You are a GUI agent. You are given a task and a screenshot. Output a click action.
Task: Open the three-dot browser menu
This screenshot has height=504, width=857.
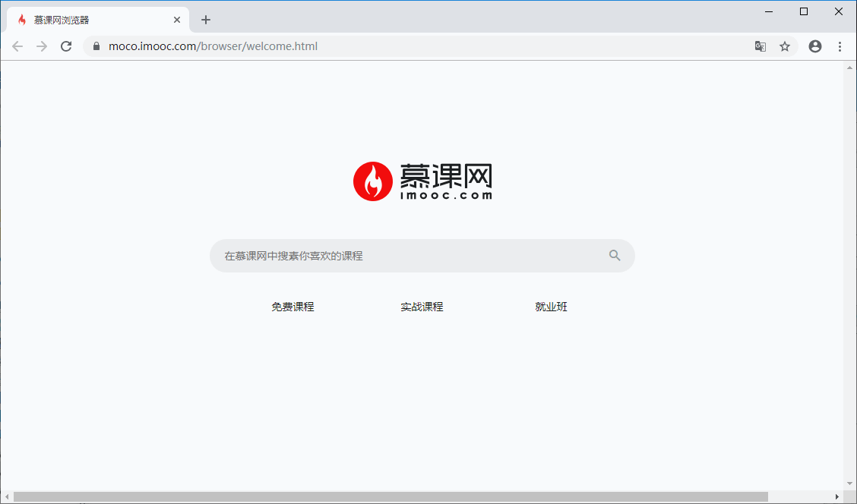click(840, 46)
